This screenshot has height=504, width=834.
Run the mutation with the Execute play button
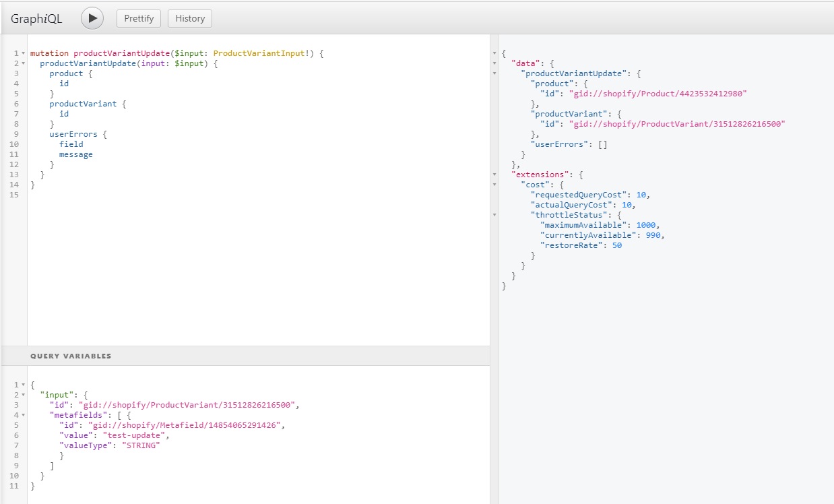[x=92, y=18]
